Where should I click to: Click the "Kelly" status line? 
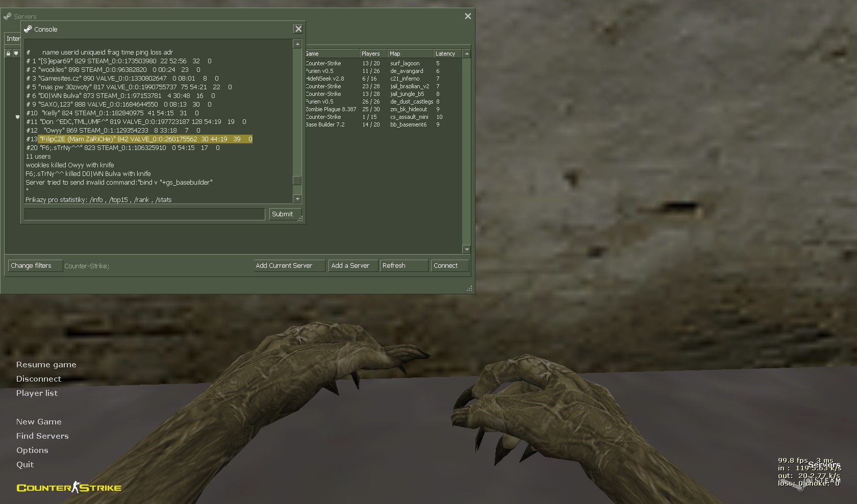click(113, 113)
